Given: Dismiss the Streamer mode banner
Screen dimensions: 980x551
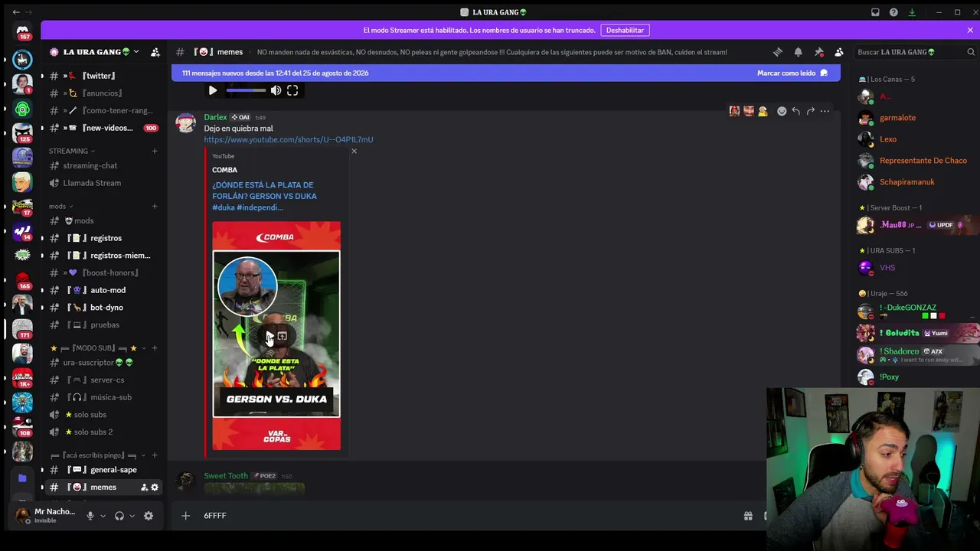Looking at the screenshot, I should pyautogui.click(x=970, y=30).
